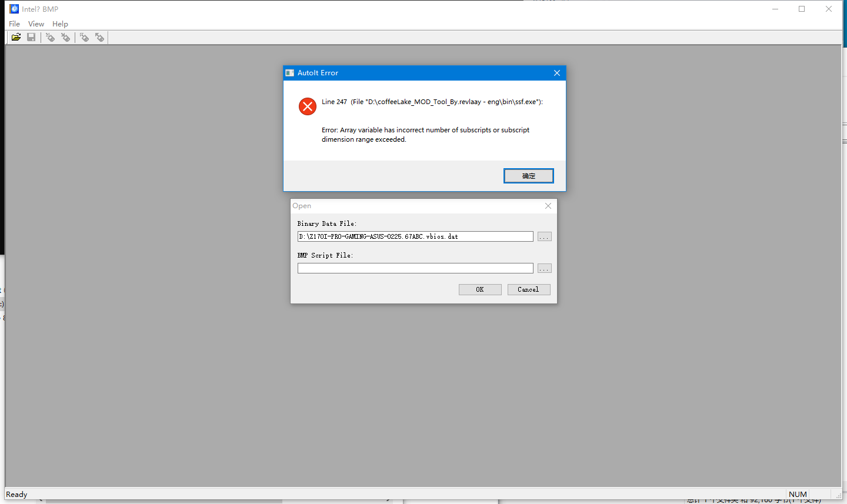847x504 pixels.
Task: Click the AutoIt Error dialog title icon
Action: tap(290, 73)
